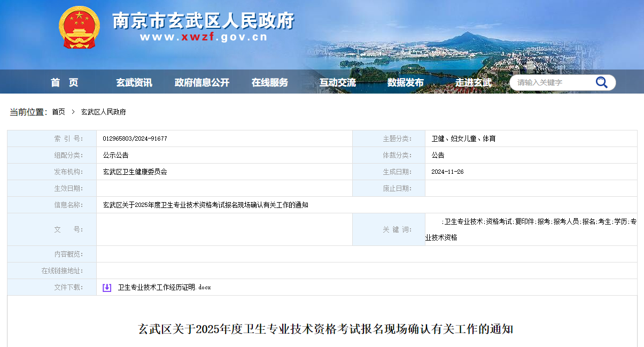Screen dimensions: 644x347
Task: Click the download icon beside the docx file
Action: coord(106,287)
